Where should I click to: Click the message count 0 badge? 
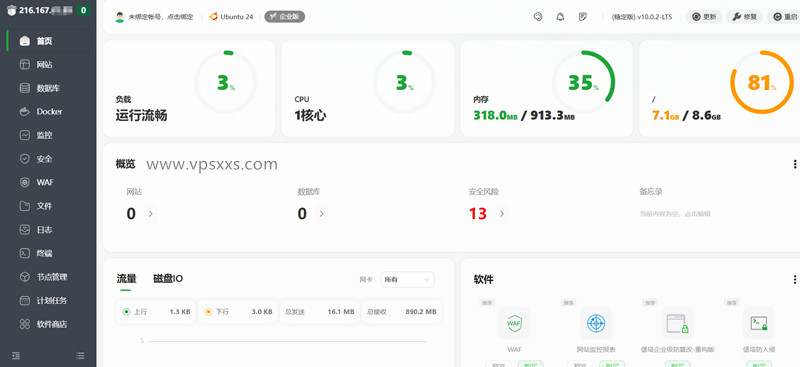click(83, 10)
